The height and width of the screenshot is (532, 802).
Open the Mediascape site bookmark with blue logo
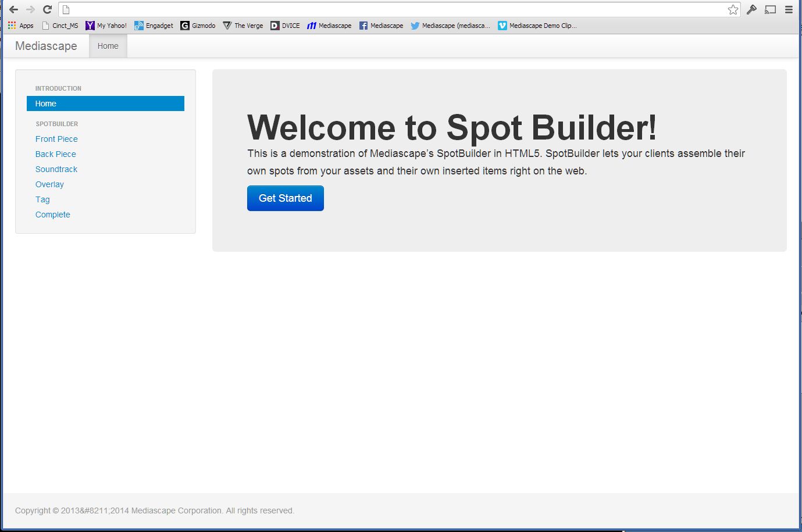(329, 26)
